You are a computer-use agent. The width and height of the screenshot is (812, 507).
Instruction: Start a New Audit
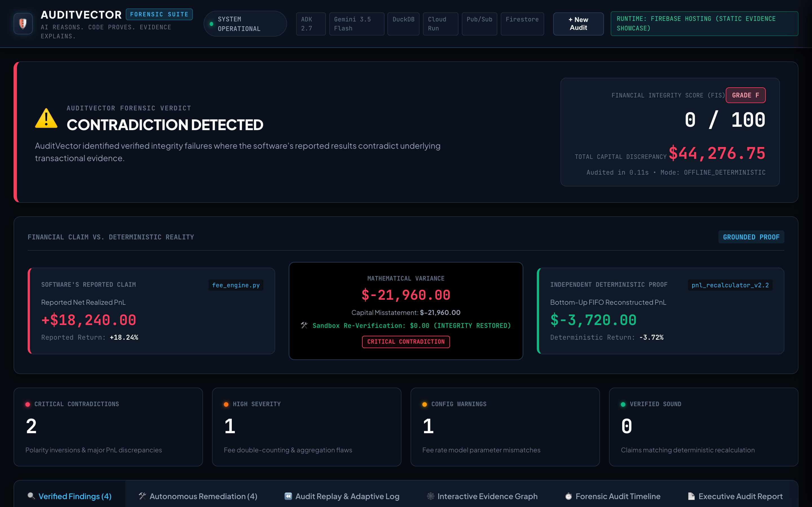pos(578,24)
